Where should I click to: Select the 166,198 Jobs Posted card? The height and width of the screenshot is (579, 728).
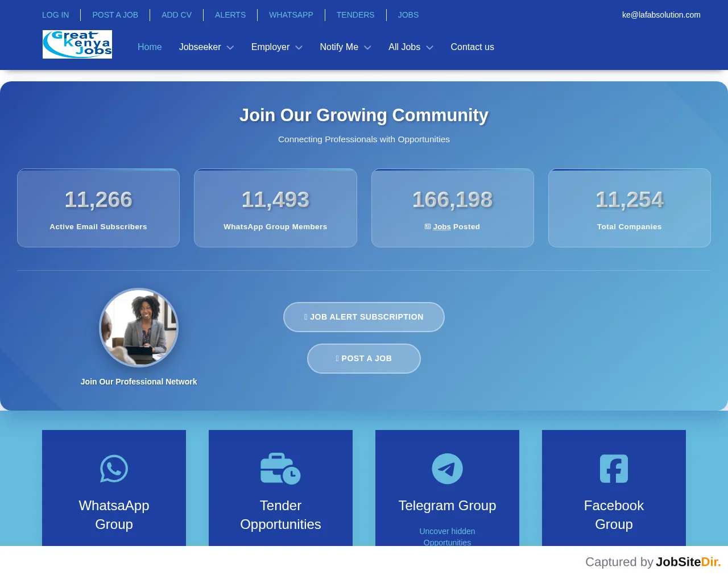[x=453, y=208]
